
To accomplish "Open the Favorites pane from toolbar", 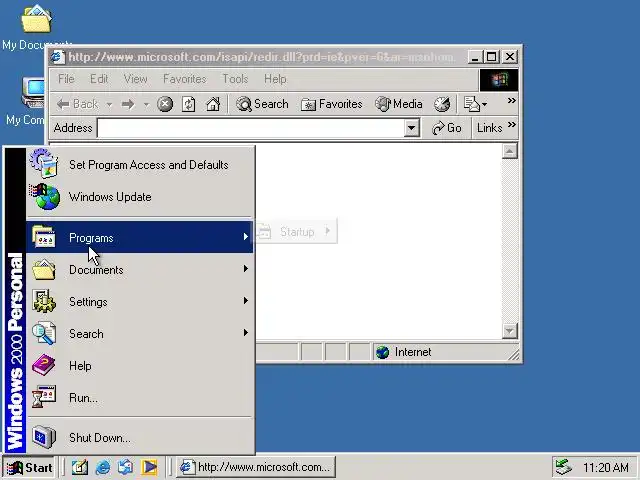I will point(331,104).
